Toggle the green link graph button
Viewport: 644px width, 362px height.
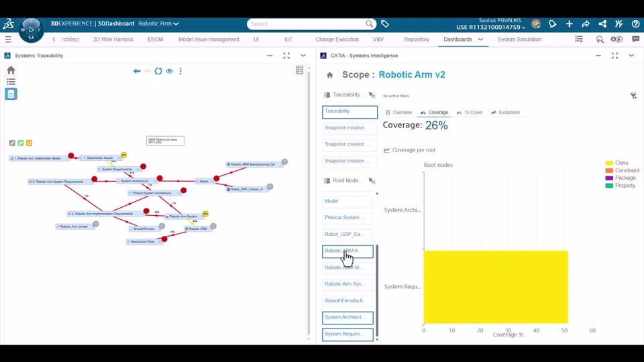click(21, 143)
